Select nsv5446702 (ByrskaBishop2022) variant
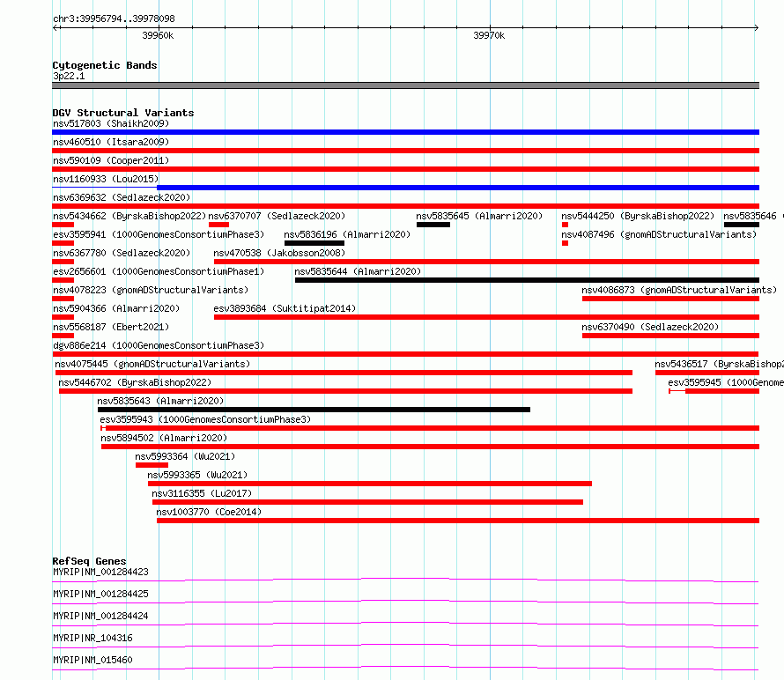This screenshot has width=784, height=680. point(135,382)
